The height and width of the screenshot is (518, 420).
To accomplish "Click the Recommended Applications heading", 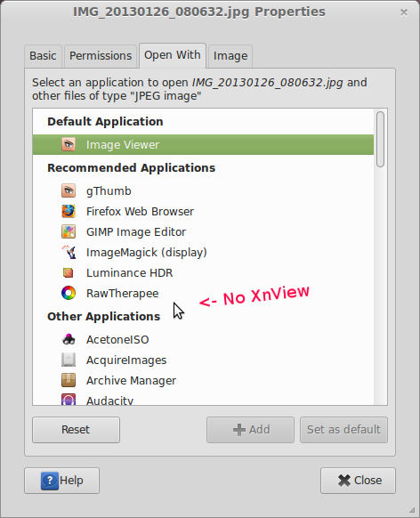I will pyautogui.click(x=131, y=168).
